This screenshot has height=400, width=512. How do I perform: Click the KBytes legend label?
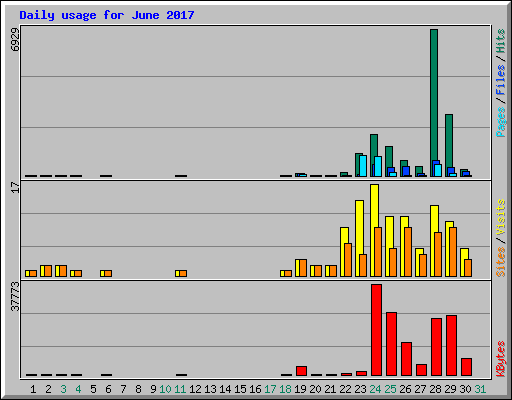pyautogui.click(x=501, y=359)
